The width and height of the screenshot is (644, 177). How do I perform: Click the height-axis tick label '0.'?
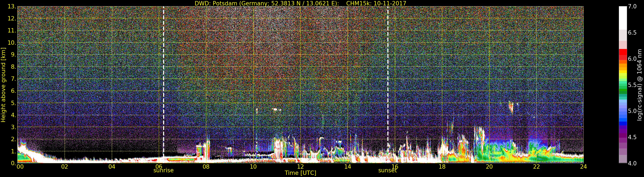pyautogui.click(x=14, y=163)
